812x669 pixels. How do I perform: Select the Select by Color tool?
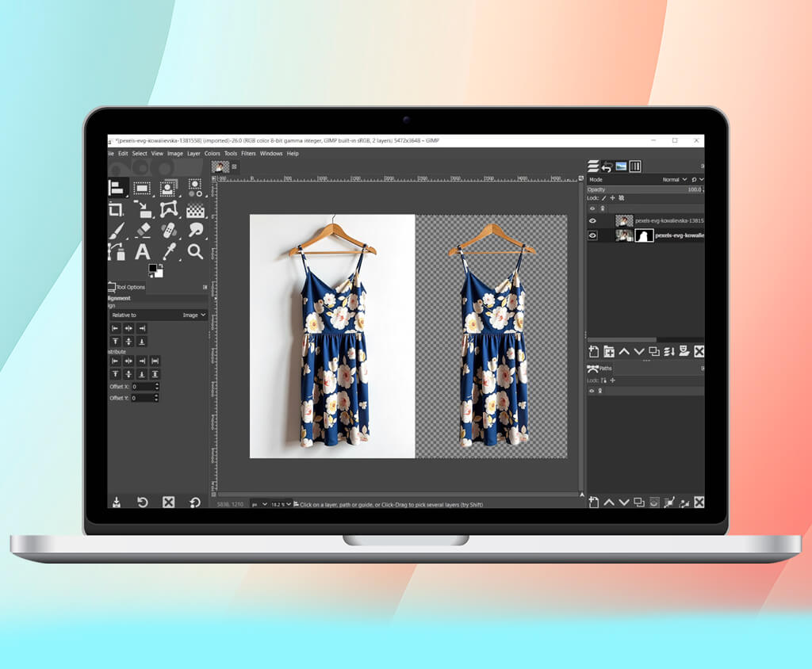click(195, 188)
